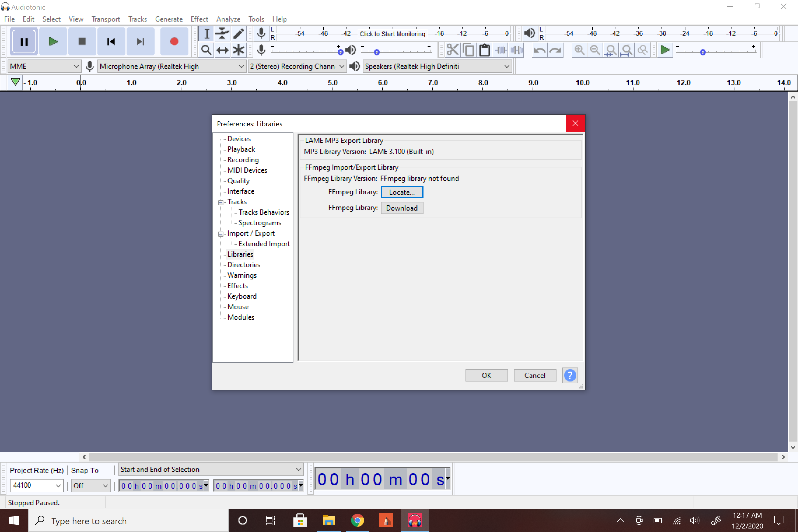The image size is (798, 532).
Task: Expand the Snap-To dropdown
Action: pyautogui.click(x=91, y=486)
